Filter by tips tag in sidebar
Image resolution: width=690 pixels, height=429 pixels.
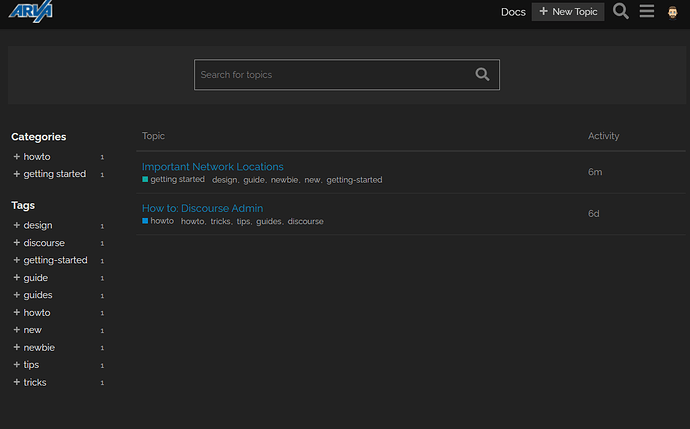tap(31, 365)
